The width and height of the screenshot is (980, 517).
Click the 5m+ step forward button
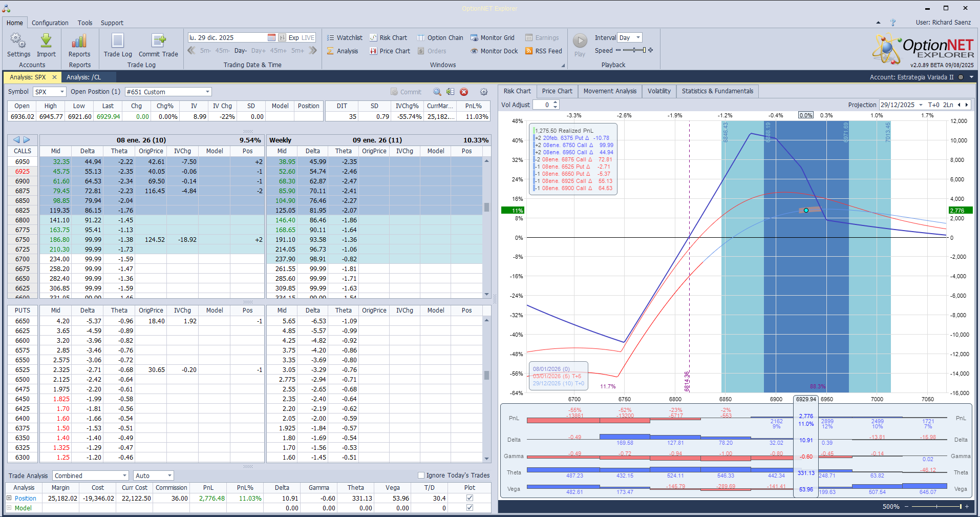pos(297,51)
